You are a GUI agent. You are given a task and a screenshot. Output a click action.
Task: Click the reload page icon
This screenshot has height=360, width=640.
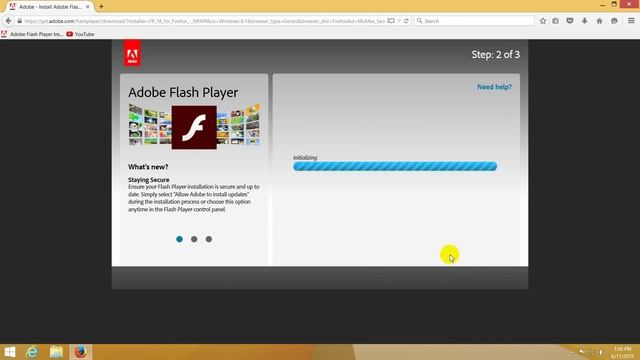click(406, 21)
